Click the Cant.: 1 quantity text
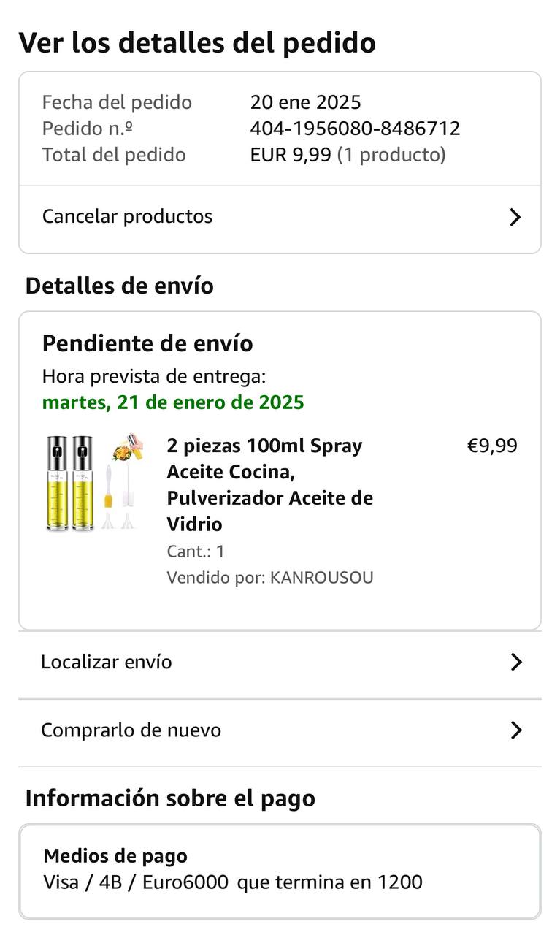This screenshot has width=560, height=935. pyautogui.click(x=195, y=552)
